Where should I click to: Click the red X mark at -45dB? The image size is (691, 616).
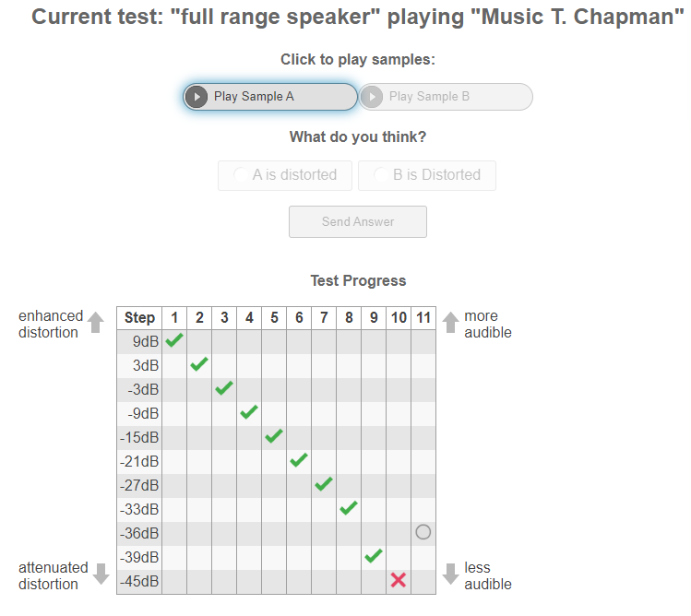[398, 580]
